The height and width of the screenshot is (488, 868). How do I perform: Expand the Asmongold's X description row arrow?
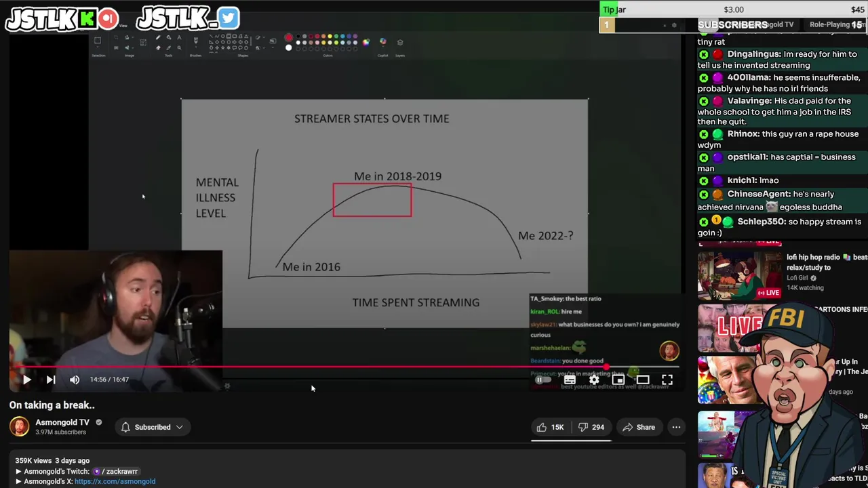[18, 481]
